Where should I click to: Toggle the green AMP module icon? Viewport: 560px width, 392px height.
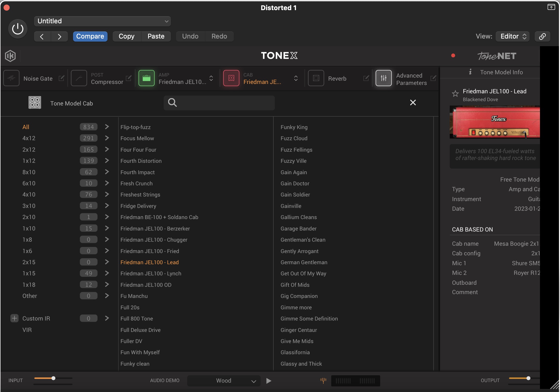point(147,78)
